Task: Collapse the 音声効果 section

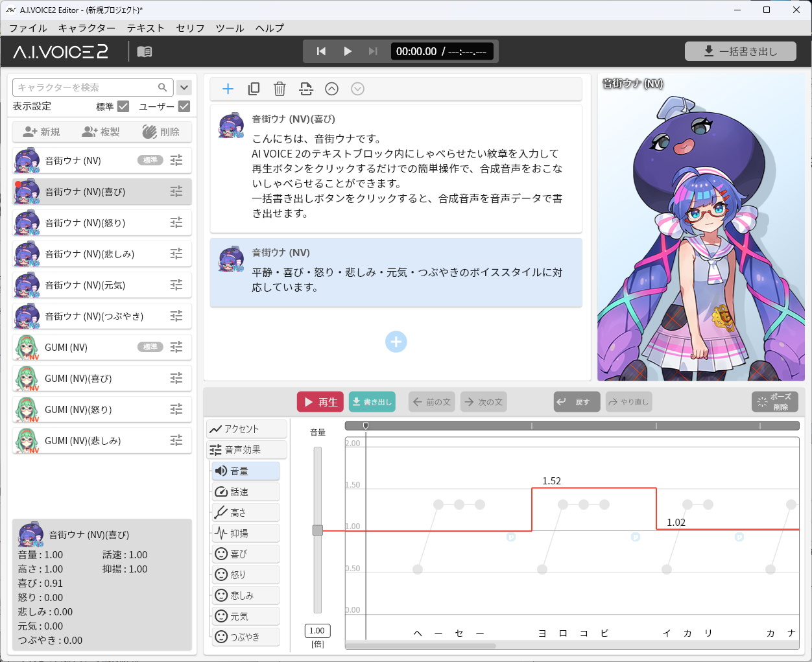Action: coord(246,449)
